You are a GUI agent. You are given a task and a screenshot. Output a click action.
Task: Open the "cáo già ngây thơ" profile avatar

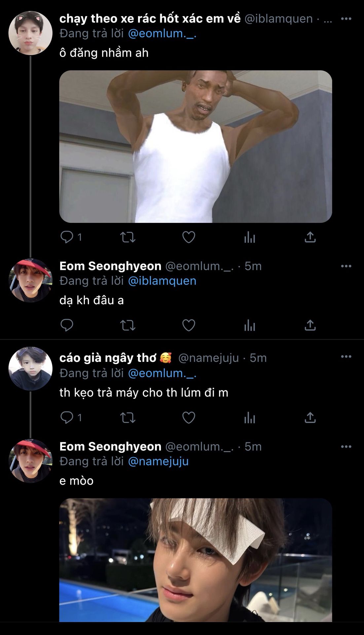point(30,368)
